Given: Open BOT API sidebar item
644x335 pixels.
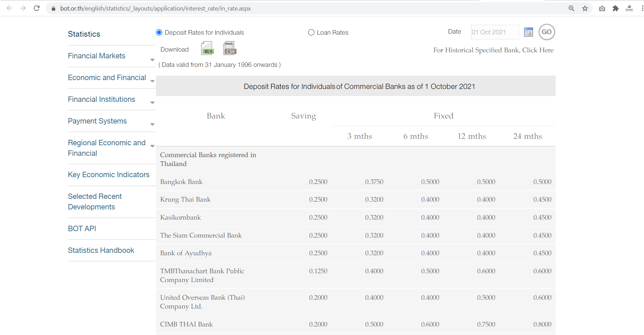Looking at the screenshot, I should [82, 229].
